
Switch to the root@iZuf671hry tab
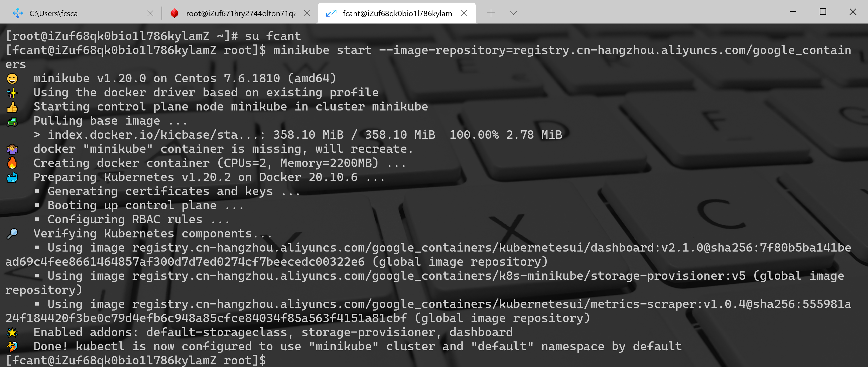pyautogui.click(x=240, y=14)
